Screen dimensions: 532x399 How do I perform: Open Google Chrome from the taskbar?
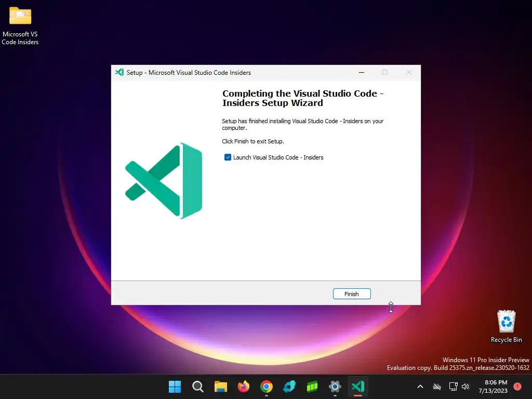coord(267,387)
